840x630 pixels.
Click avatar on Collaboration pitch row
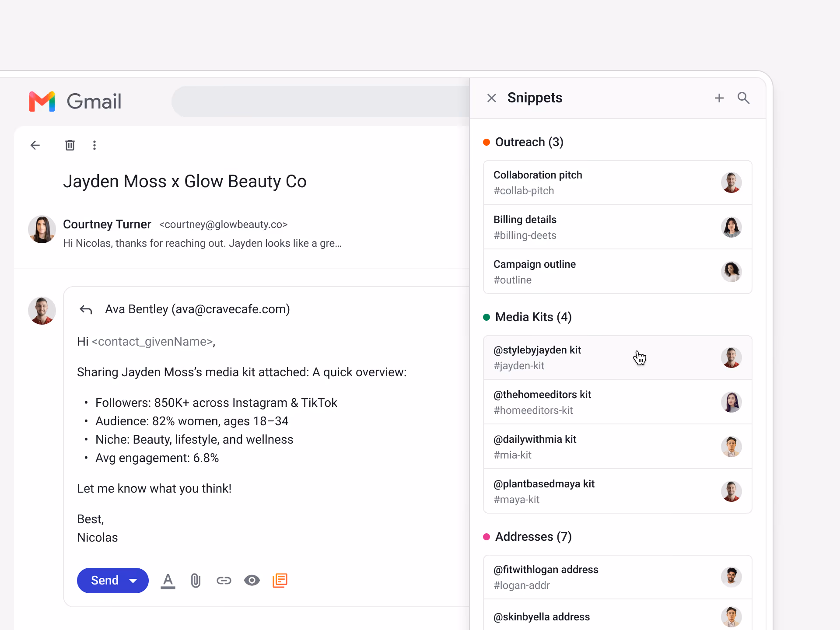click(x=731, y=182)
